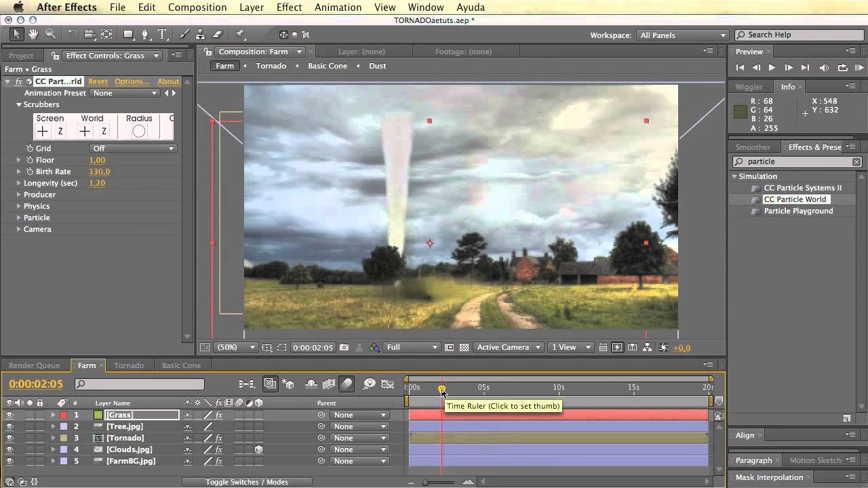
Task: Switch to the Render Queue tab
Action: pos(34,365)
